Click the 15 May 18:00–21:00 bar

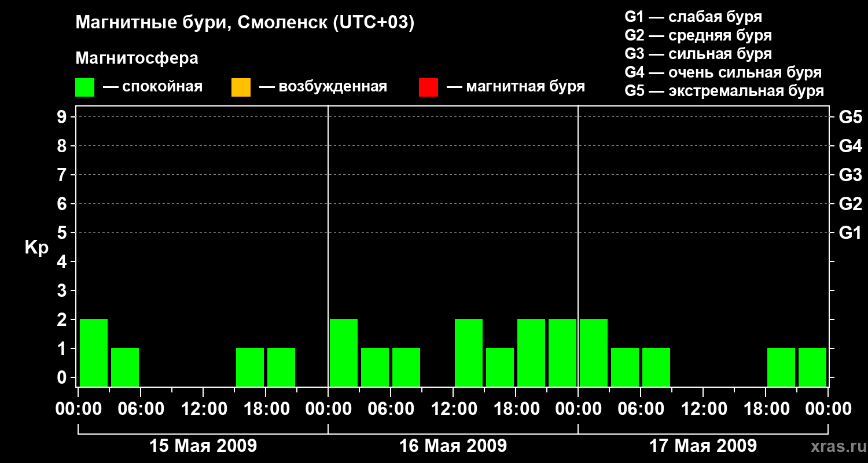(x=281, y=367)
